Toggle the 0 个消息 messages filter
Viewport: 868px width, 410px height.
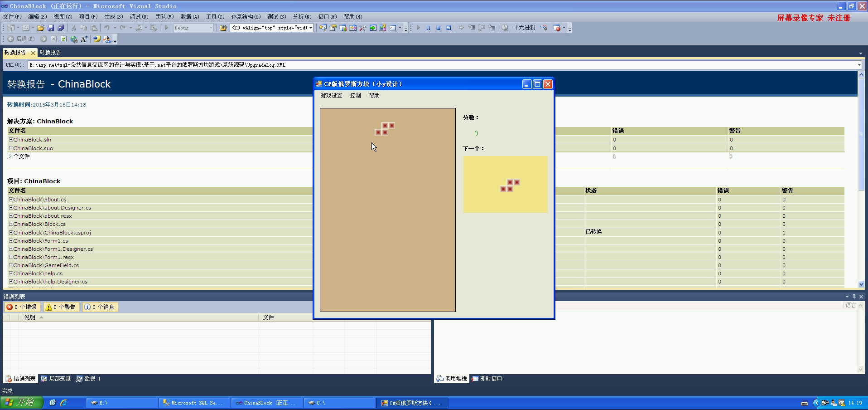point(100,307)
